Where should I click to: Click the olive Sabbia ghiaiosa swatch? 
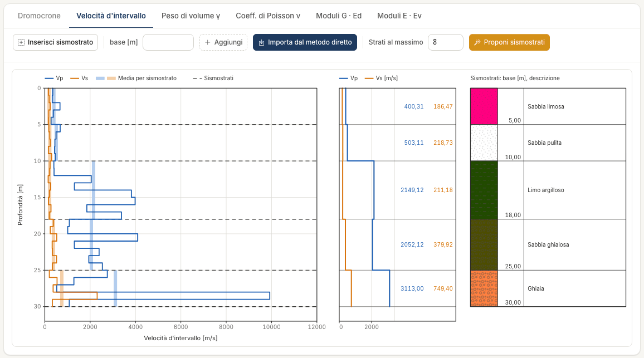(484, 244)
